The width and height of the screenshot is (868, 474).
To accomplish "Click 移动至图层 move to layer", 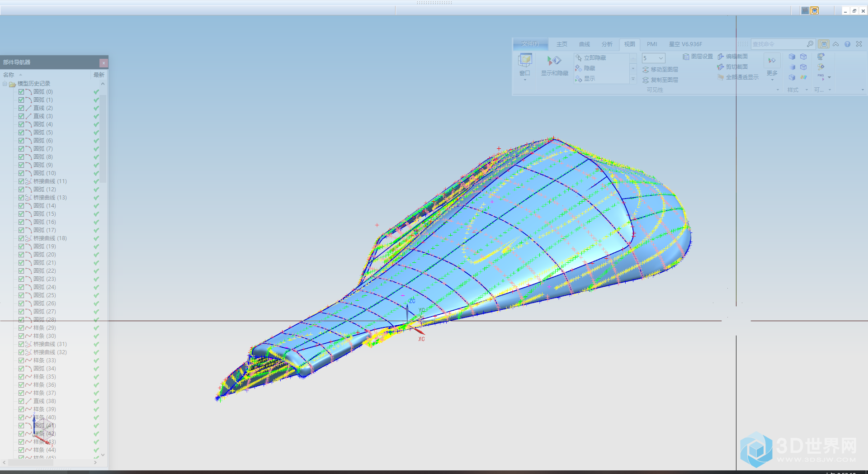I will tap(660, 70).
